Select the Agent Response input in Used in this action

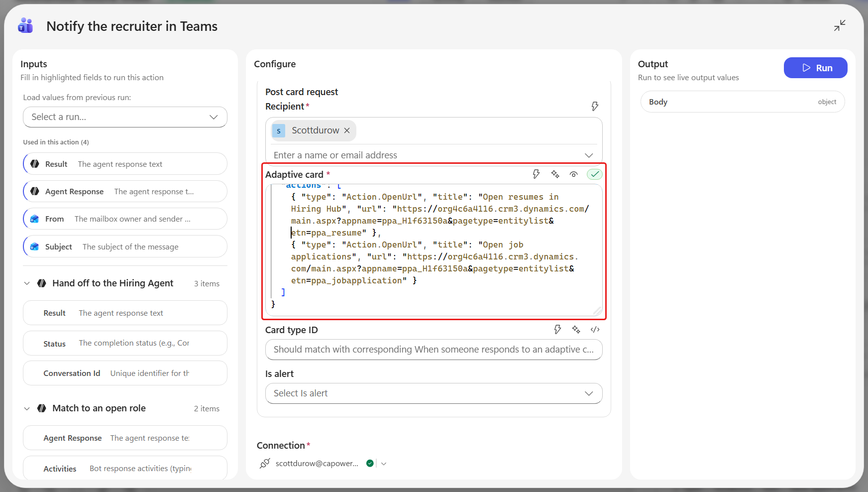click(125, 191)
